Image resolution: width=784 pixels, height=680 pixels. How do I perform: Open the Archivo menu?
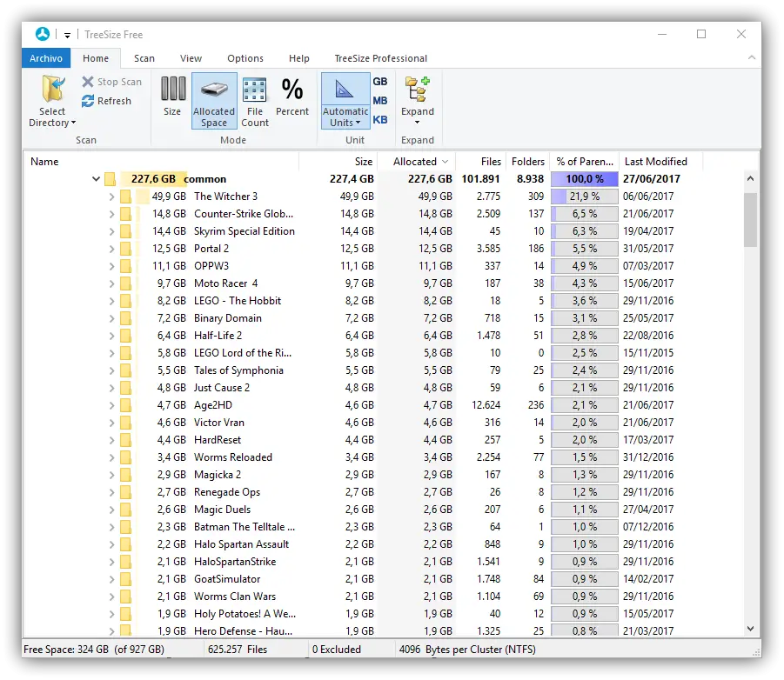pyautogui.click(x=46, y=58)
